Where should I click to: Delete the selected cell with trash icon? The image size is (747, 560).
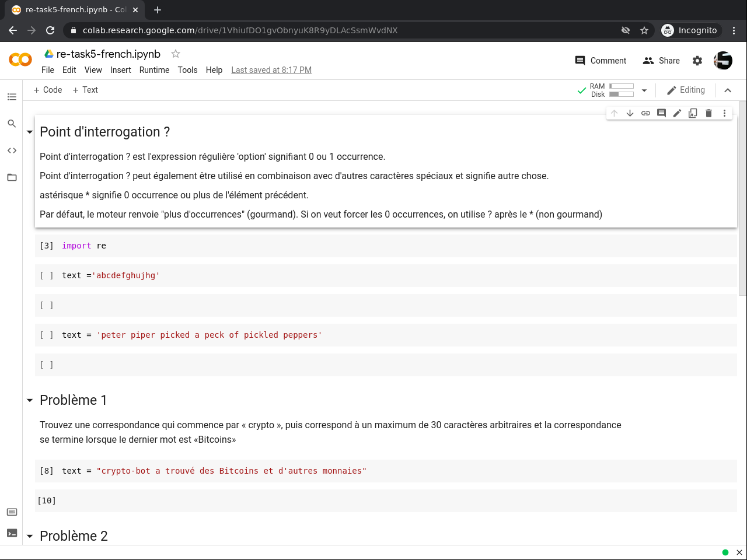[x=708, y=113]
